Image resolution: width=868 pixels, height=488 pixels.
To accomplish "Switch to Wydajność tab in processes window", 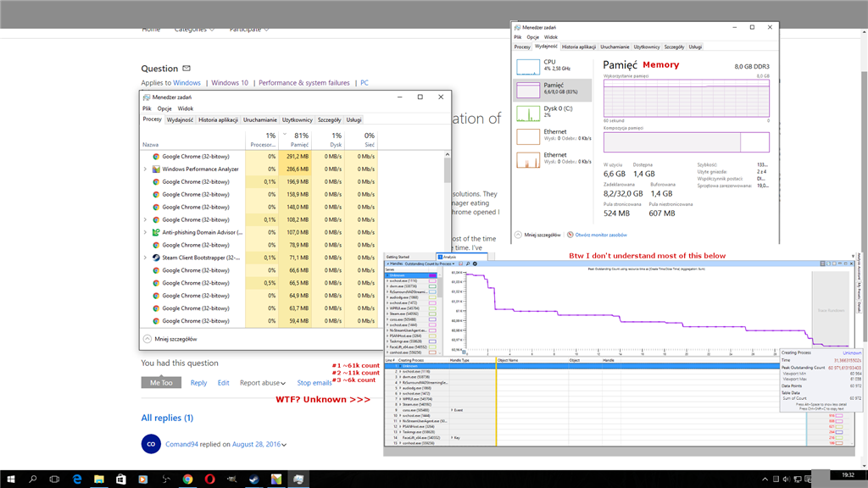I will click(x=180, y=120).
